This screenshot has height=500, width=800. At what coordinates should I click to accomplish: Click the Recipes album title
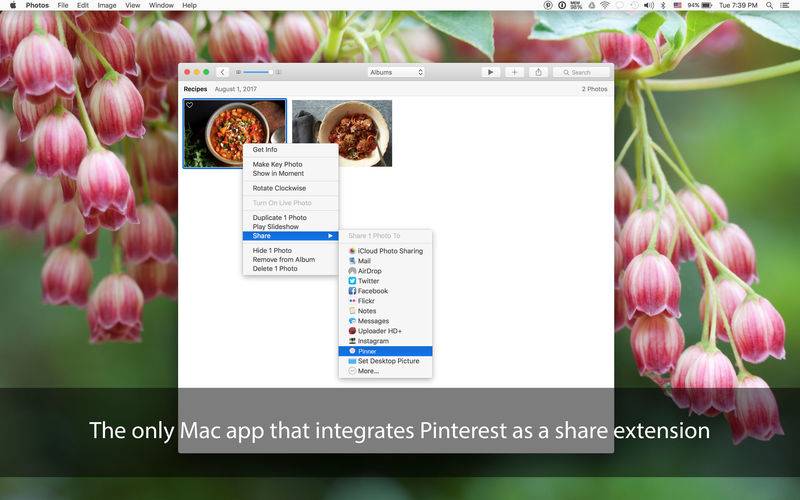(195, 89)
